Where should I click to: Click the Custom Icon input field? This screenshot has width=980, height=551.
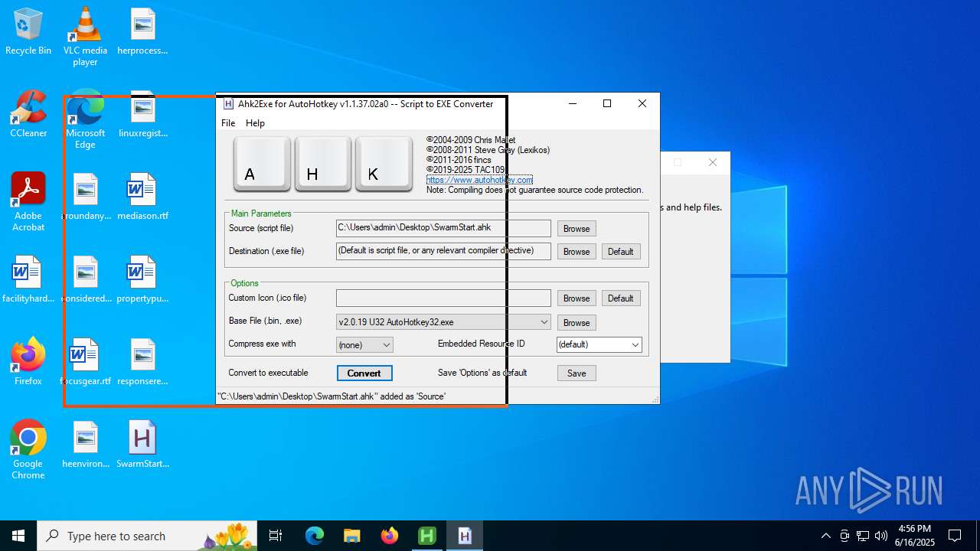point(443,298)
